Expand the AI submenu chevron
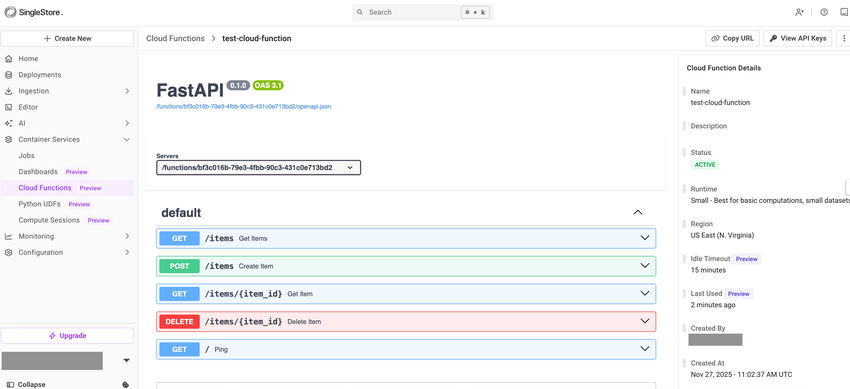The image size is (850, 389). click(x=127, y=124)
